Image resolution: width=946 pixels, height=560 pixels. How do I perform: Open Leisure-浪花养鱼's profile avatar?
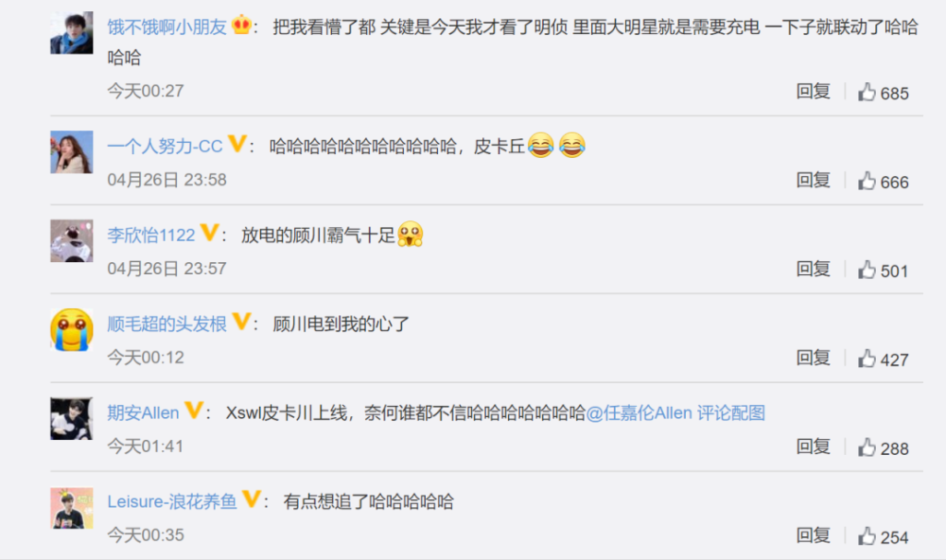[x=72, y=507]
